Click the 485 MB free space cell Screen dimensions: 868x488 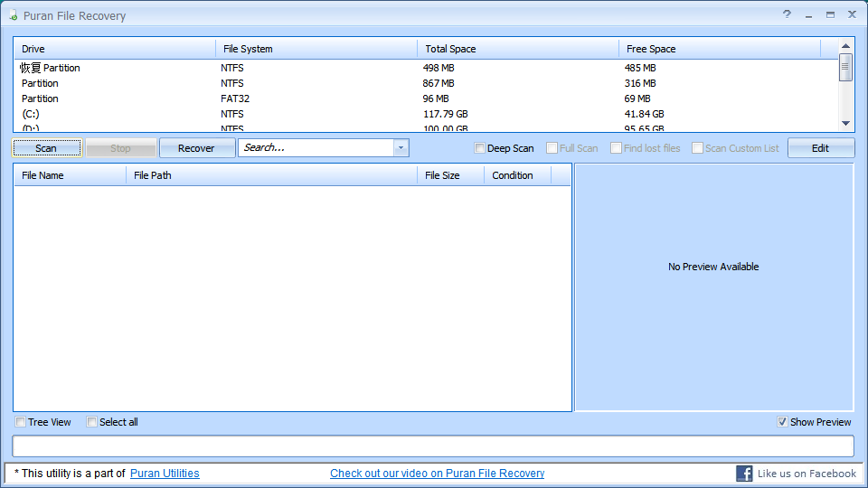point(640,68)
